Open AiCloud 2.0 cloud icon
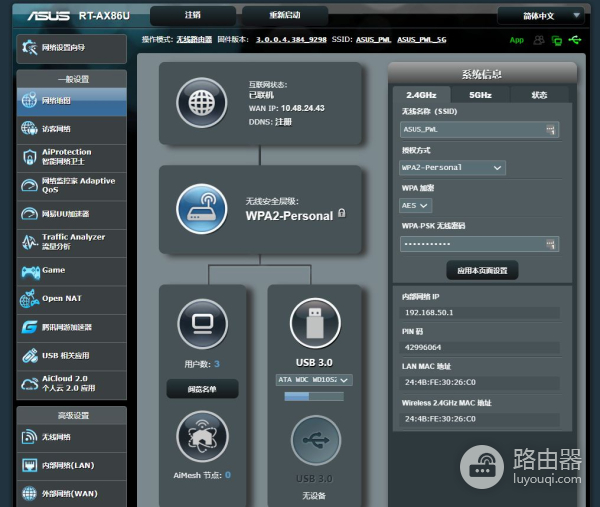The width and height of the screenshot is (600, 507). (29, 383)
